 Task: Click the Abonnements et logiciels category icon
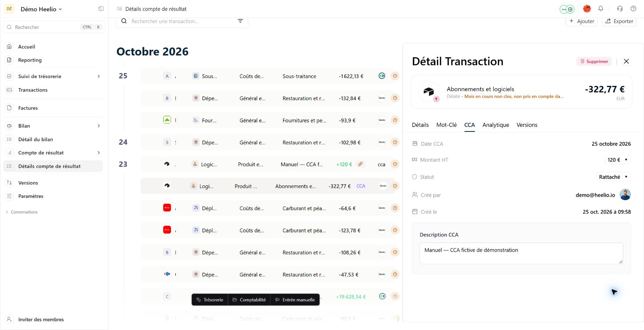click(x=429, y=92)
